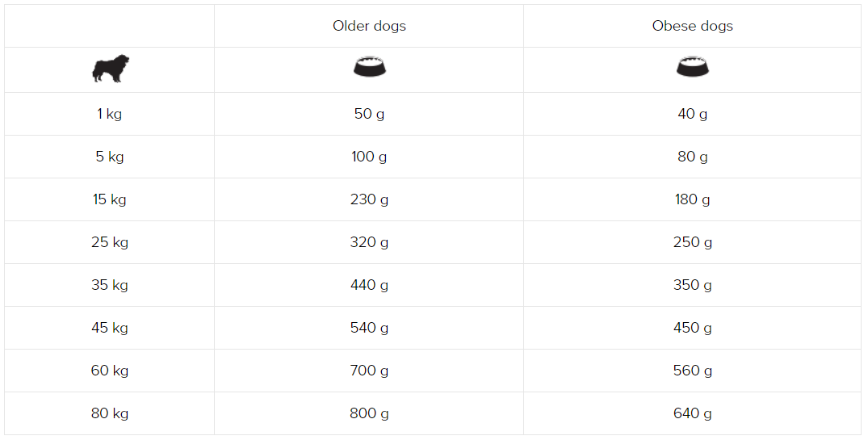Click the 1 kg weight cell
This screenshot has width=868, height=440.
click(110, 114)
